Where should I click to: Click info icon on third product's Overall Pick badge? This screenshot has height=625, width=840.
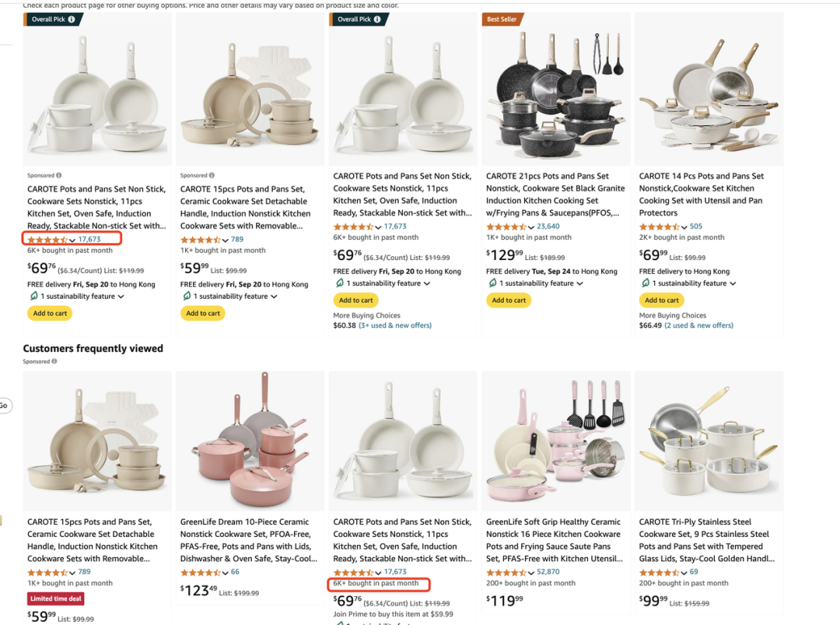point(377,19)
